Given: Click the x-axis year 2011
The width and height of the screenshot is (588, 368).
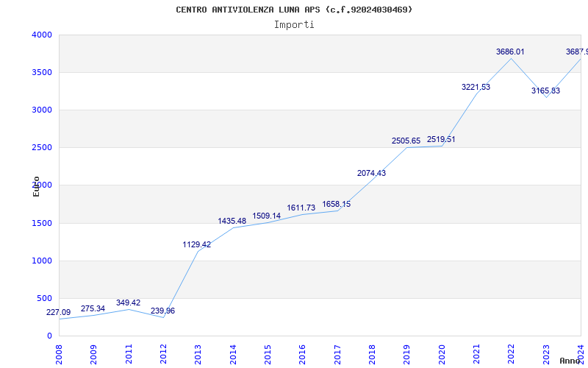Looking at the screenshot, I should 129,355.
